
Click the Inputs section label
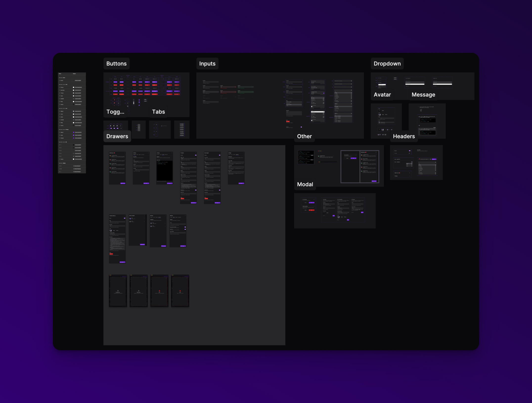pyautogui.click(x=207, y=64)
